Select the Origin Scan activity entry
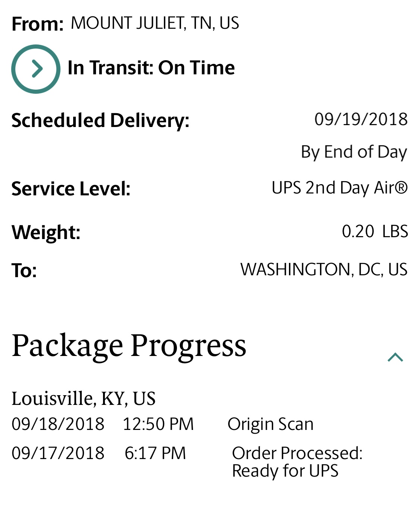 point(270,424)
